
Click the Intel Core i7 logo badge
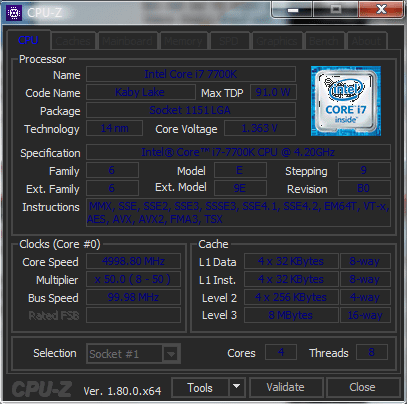tap(346, 101)
